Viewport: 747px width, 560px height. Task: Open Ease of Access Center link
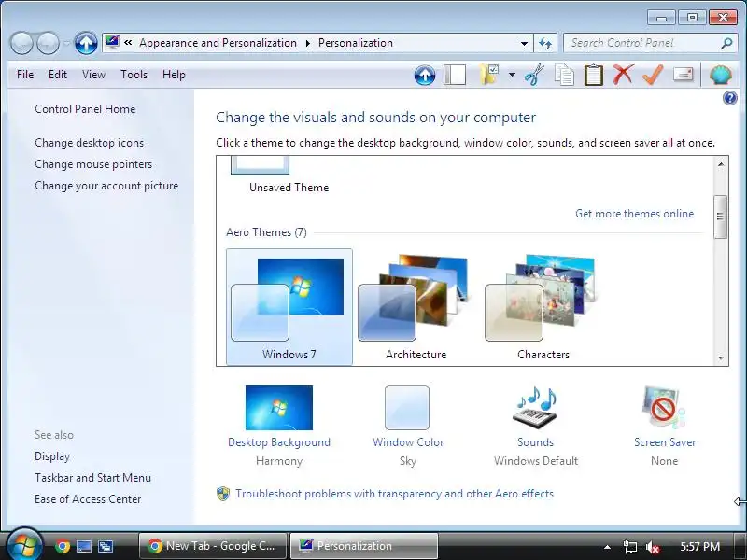pyautogui.click(x=88, y=499)
